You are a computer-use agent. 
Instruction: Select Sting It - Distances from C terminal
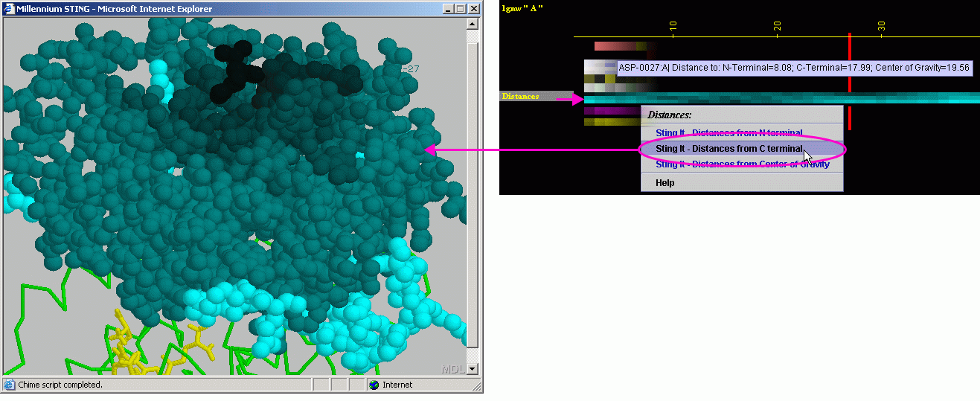[x=742, y=149]
